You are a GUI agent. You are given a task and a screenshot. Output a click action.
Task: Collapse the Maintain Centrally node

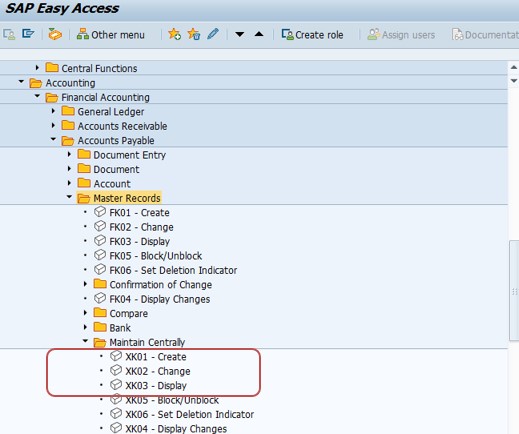[85, 341]
